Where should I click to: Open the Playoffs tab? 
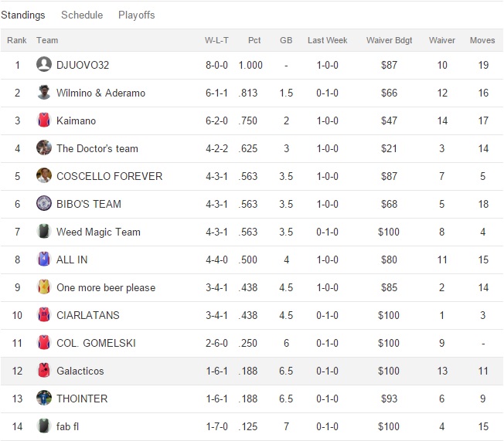137,15
